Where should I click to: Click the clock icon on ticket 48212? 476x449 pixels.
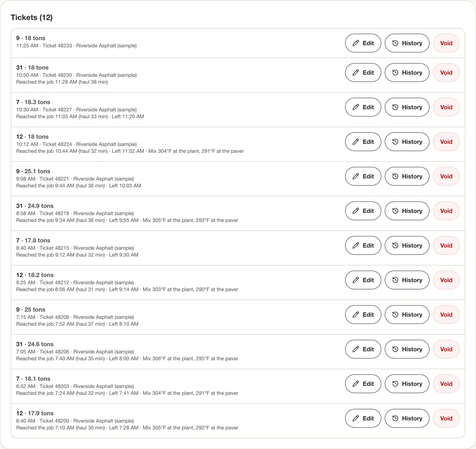coord(395,280)
